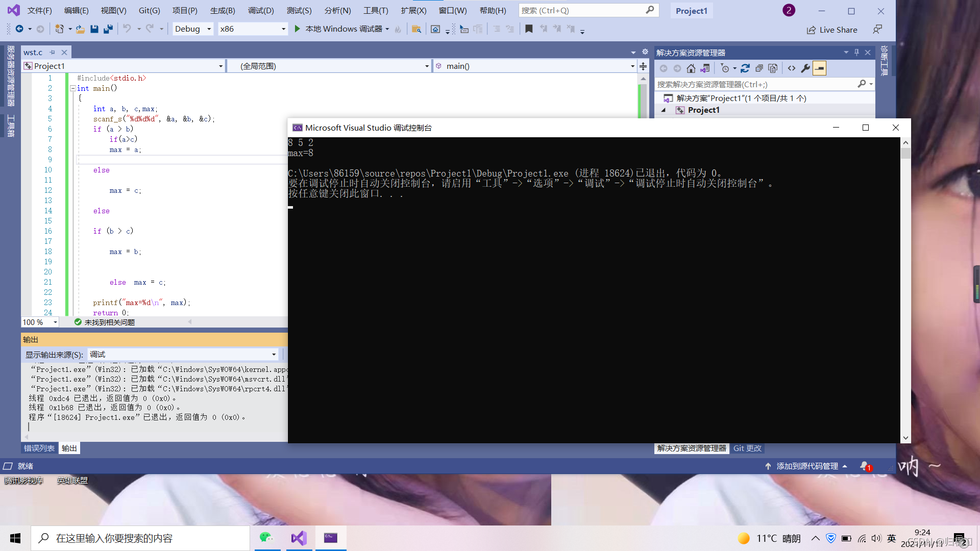
Task: Save all files with the double floppy icon
Action: click(108, 29)
